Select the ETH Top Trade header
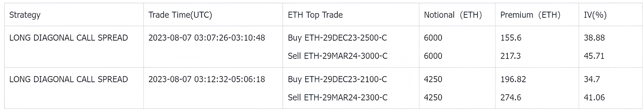Screen dimensions: 644x112 315,15
